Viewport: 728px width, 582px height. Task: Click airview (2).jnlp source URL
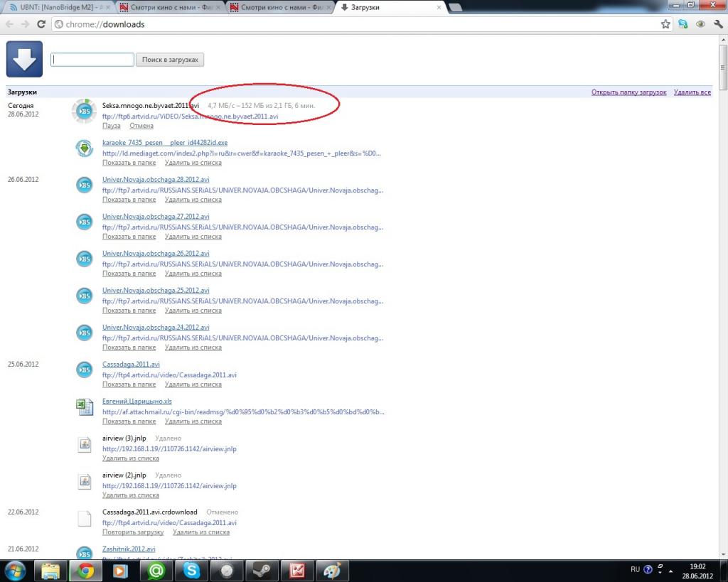point(169,486)
